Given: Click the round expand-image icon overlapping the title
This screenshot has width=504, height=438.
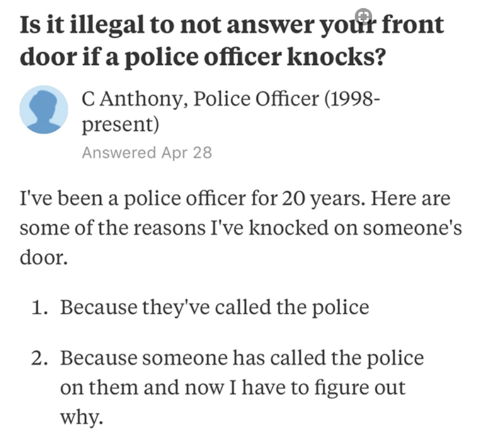Looking at the screenshot, I should tap(362, 16).
